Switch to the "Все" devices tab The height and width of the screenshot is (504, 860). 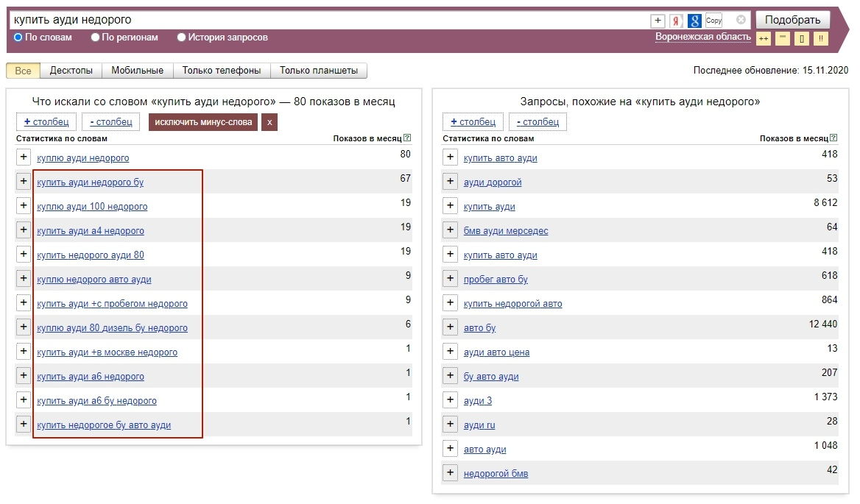tap(23, 71)
